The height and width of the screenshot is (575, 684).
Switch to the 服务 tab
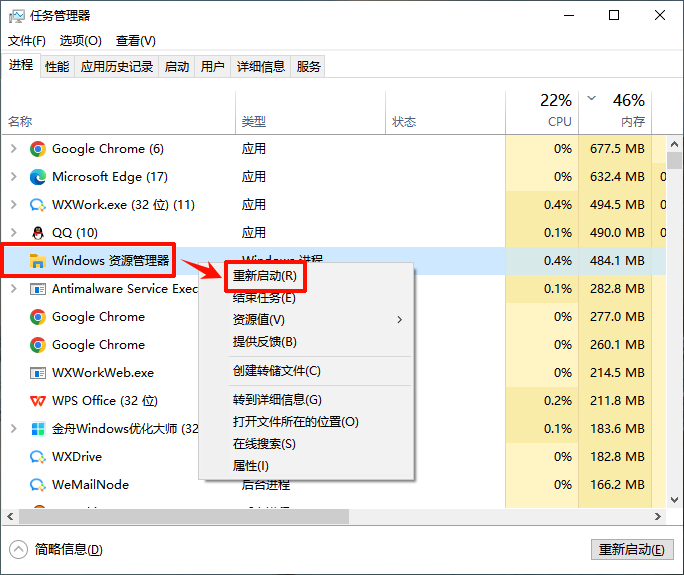click(308, 67)
